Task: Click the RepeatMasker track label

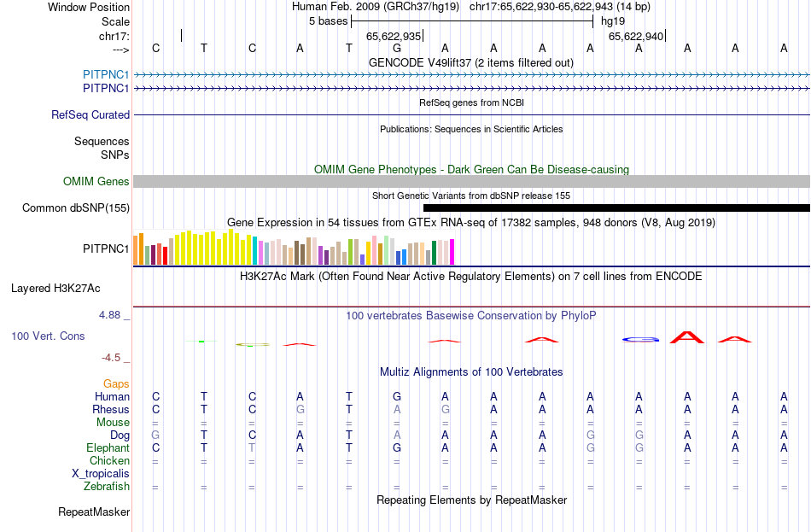Action: coord(94,512)
